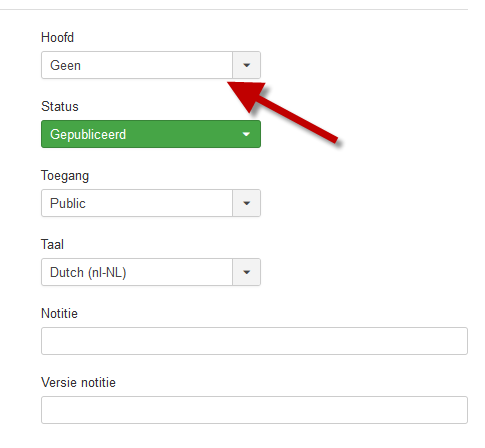Open the Taal dropdown arrow button
This screenshot has height=448, width=485.
pyautogui.click(x=247, y=272)
